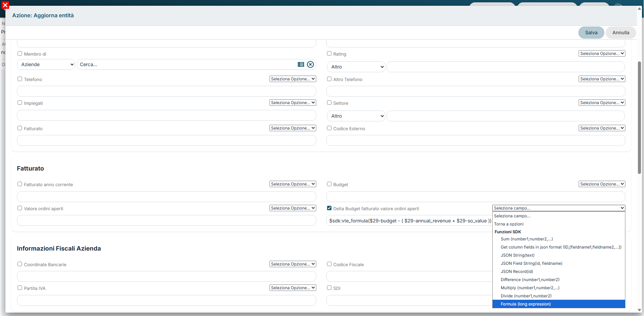Select Difference (number1,number2) function
644x316 pixels.
559,280
